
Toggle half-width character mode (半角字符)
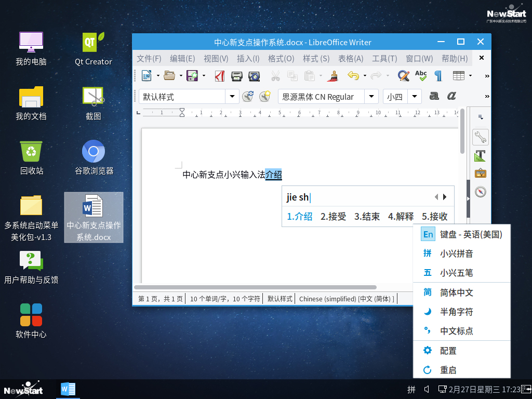tap(456, 312)
